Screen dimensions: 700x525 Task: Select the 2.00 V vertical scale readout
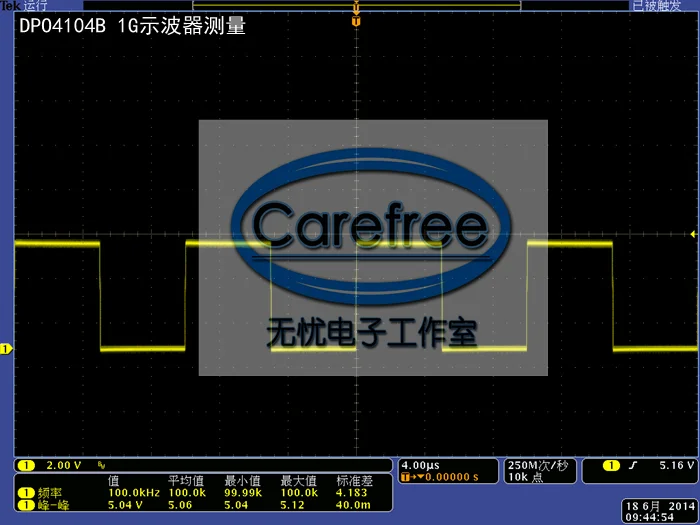click(x=64, y=466)
